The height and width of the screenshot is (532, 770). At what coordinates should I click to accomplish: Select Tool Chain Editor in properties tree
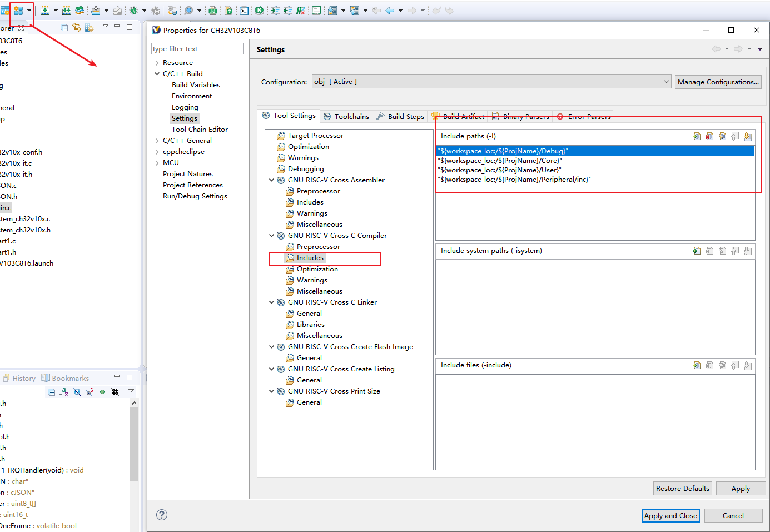200,130
